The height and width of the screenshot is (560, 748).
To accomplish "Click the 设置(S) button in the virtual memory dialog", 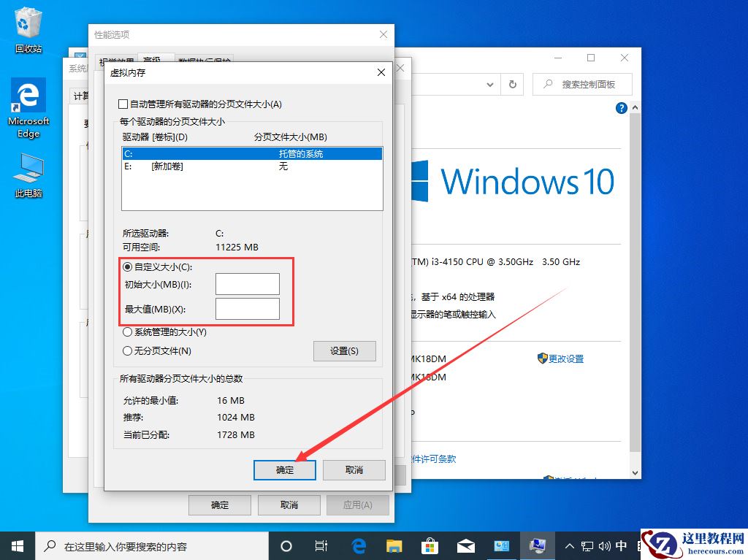I will [344, 351].
